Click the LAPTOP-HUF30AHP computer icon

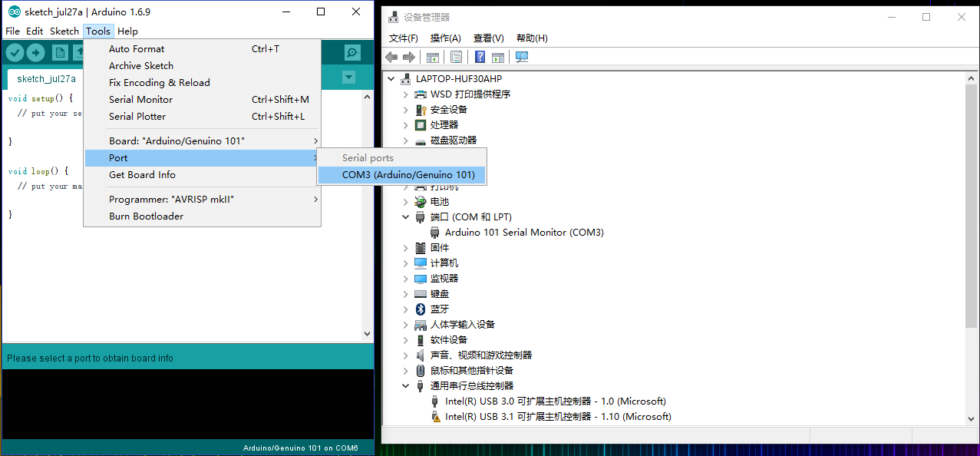pos(406,78)
